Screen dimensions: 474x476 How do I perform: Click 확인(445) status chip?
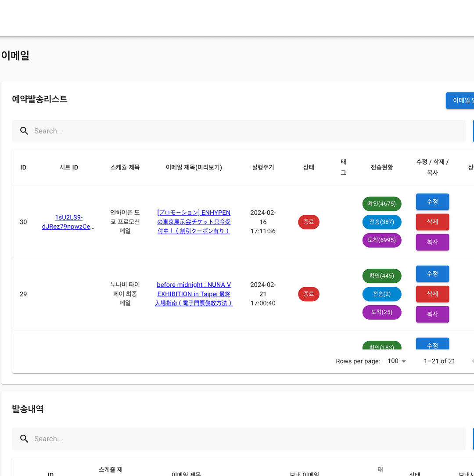(x=382, y=276)
